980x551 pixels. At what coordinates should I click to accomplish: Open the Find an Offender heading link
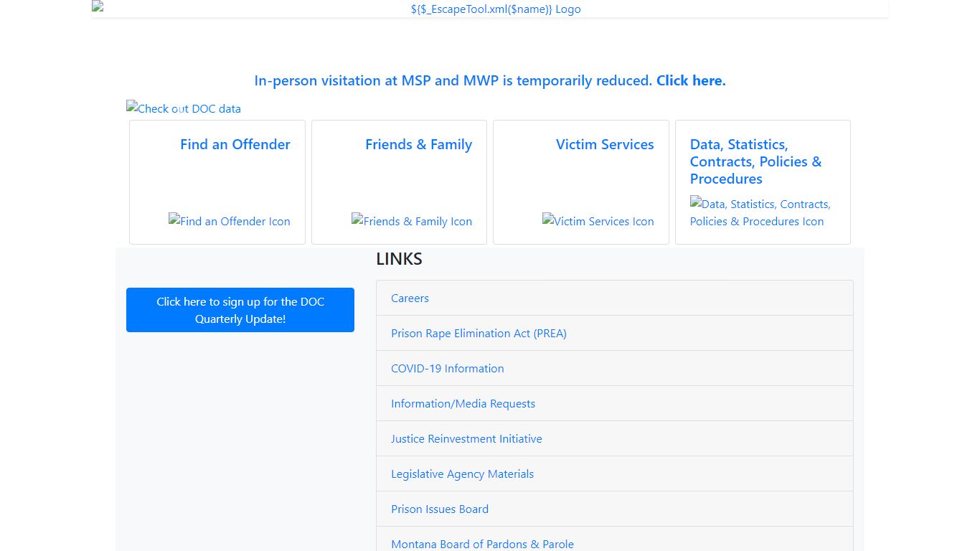click(x=235, y=144)
